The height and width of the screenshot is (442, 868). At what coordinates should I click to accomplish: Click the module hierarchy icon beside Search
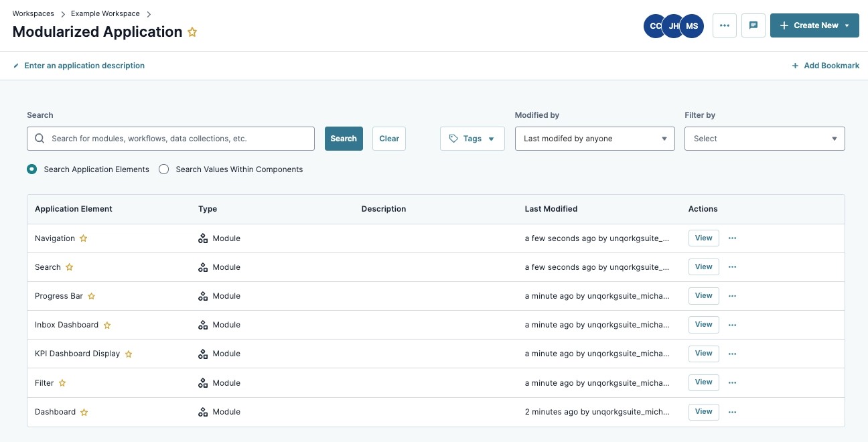click(x=203, y=267)
